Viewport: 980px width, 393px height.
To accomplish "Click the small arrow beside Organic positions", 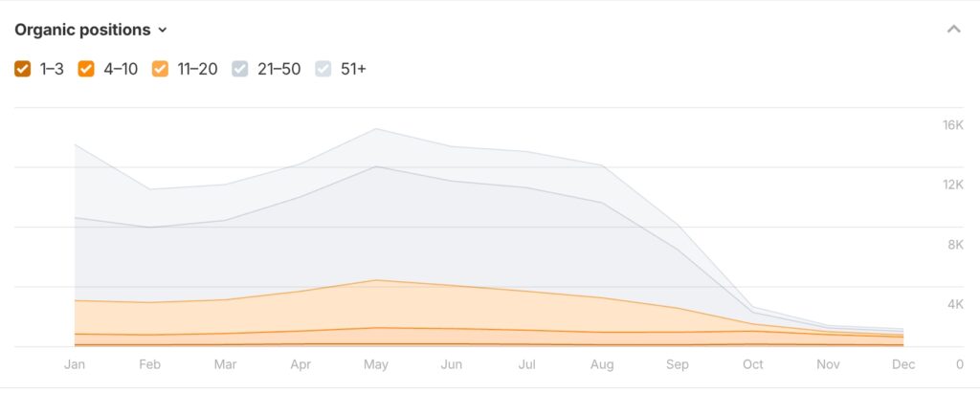I will click(163, 31).
